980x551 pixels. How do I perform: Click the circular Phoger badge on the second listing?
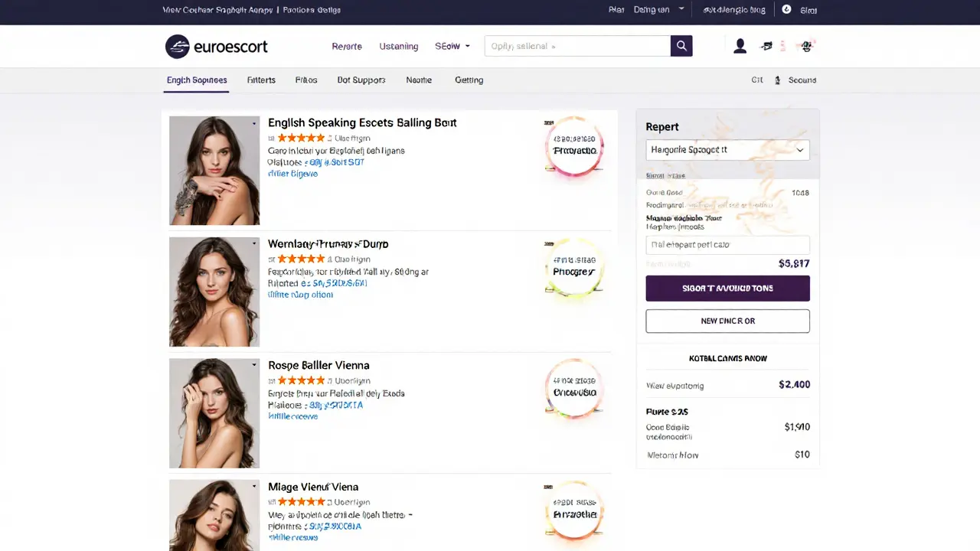click(x=573, y=270)
